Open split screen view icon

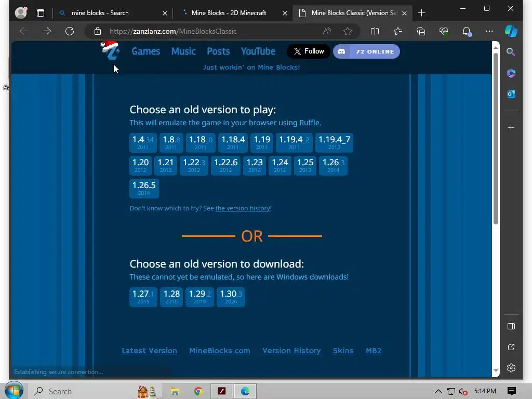point(375,31)
